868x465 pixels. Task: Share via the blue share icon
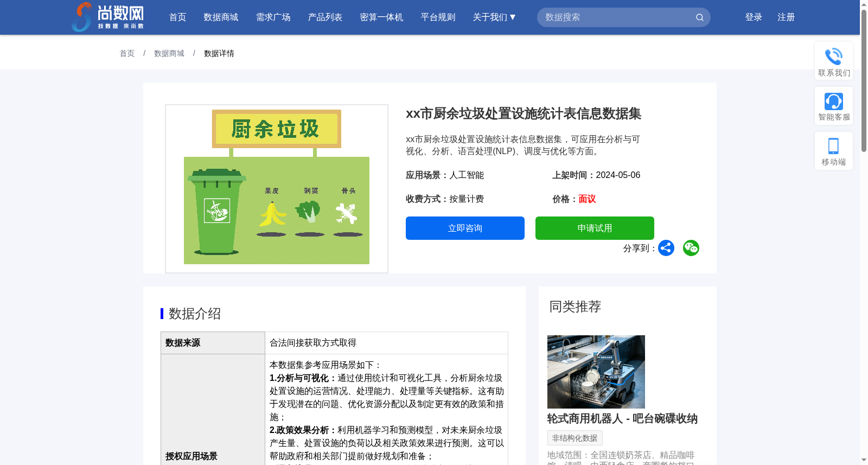[x=666, y=248]
